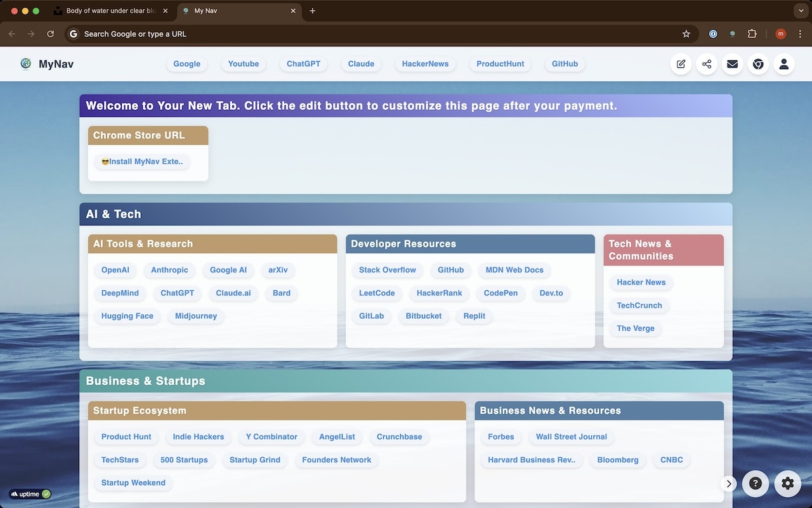Click the MyNav extension icon in toolbar
The height and width of the screenshot is (508, 812).
pyautogui.click(x=733, y=34)
